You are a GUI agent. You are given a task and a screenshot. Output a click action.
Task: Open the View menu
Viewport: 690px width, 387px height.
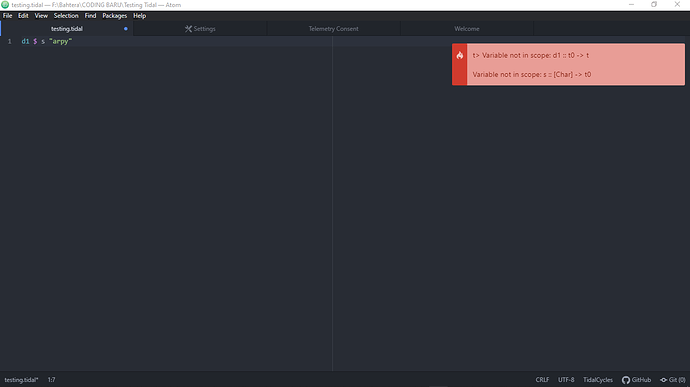(x=41, y=16)
